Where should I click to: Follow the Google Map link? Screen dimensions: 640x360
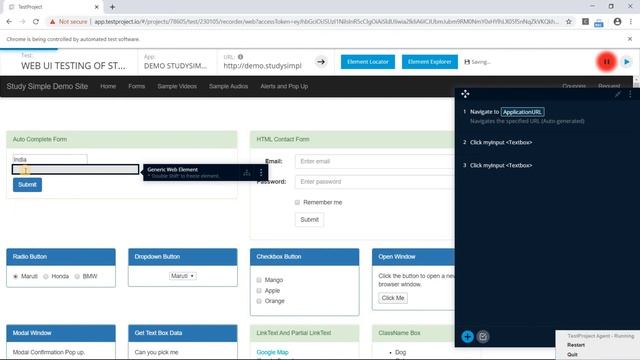click(272, 352)
